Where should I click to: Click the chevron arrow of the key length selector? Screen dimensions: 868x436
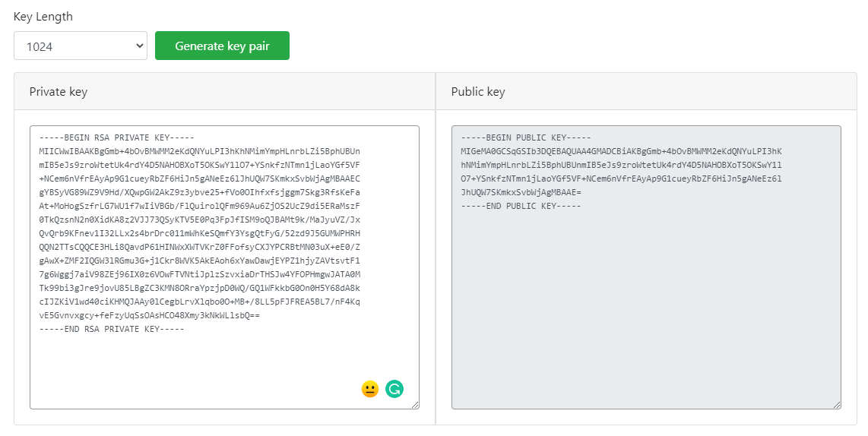pos(139,46)
